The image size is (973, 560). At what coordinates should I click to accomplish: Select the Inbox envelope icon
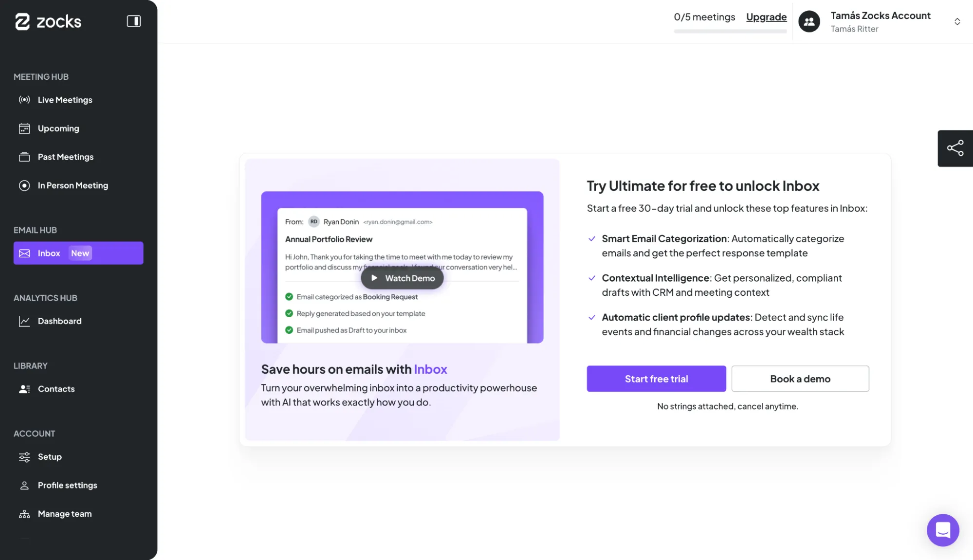24,253
